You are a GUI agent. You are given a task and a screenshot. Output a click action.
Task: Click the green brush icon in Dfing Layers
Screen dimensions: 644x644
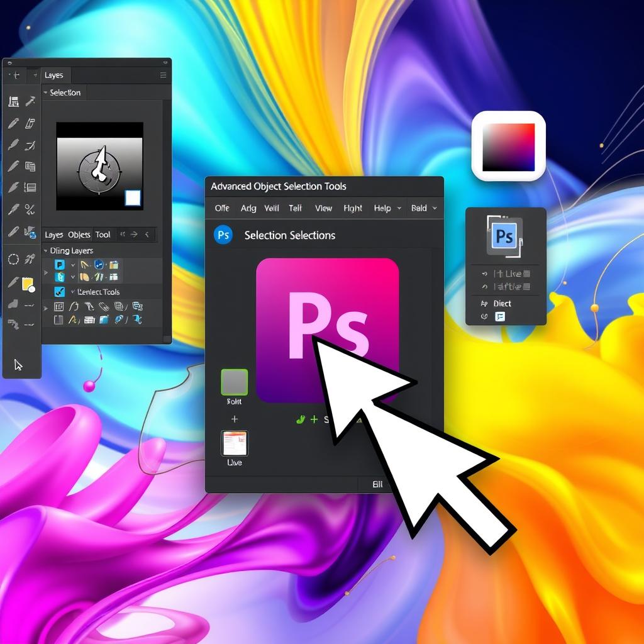99,277
